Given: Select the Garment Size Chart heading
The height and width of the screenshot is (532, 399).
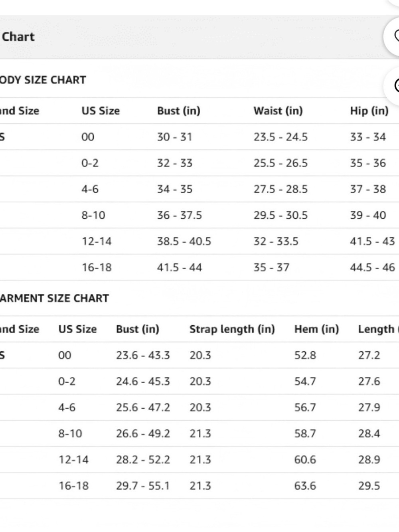Looking at the screenshot, I should point(54,298).
